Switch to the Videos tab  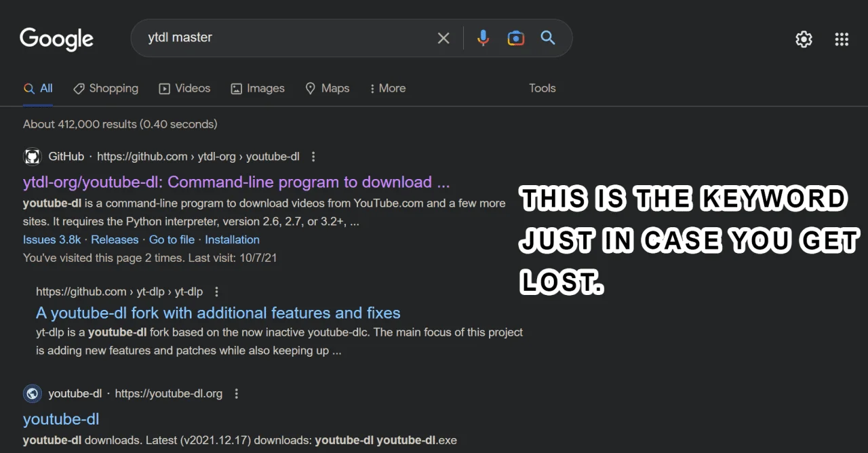[184, 88]
